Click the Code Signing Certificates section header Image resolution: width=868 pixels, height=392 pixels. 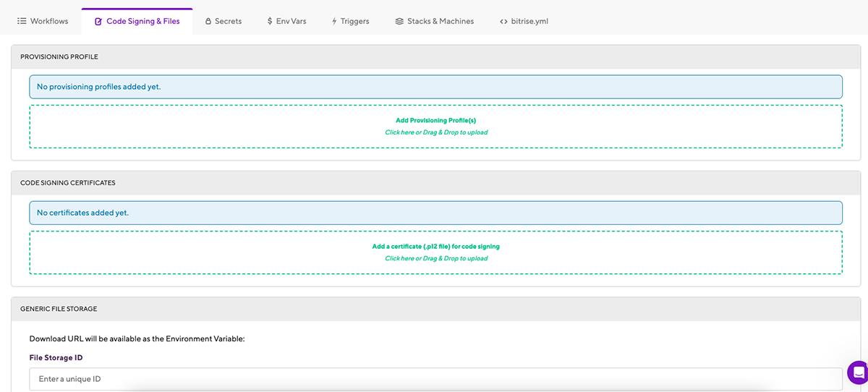pos(68,183)
